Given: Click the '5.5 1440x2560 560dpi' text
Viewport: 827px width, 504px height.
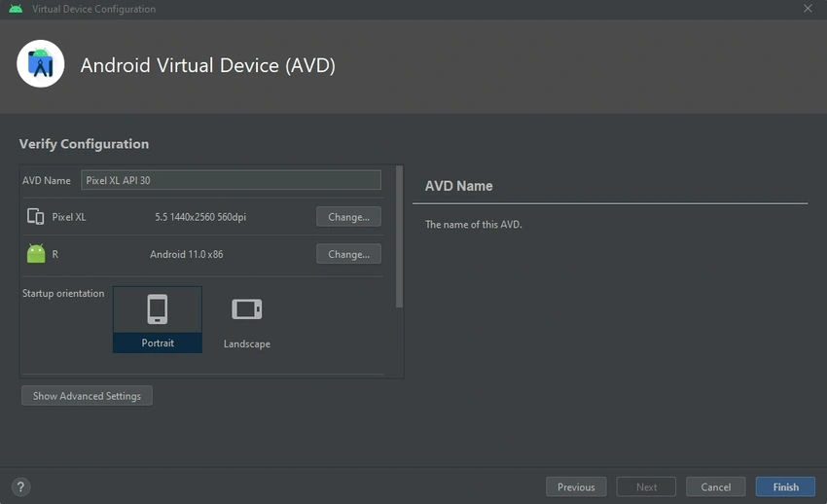Looking at the screenshot, I should (x=200, y=217).
